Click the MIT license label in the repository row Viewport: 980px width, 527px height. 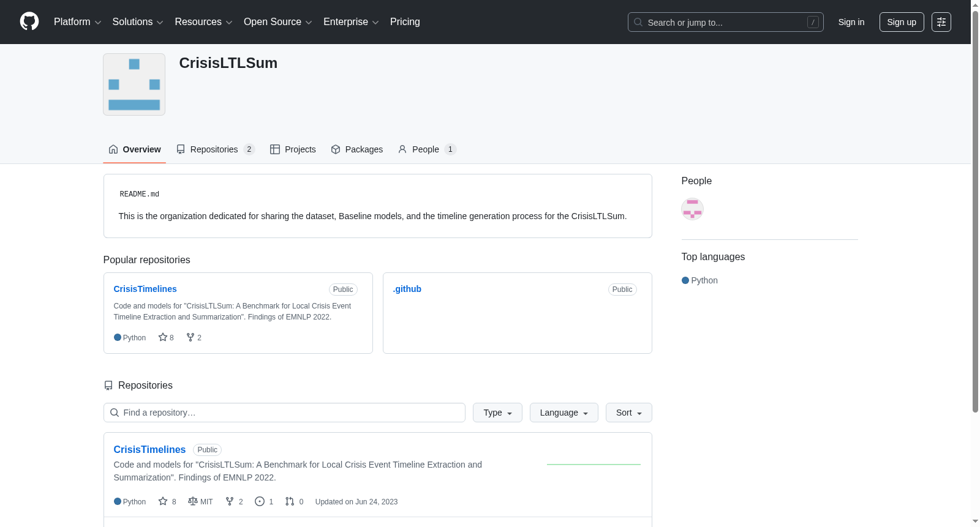click(x=200, y=502)
